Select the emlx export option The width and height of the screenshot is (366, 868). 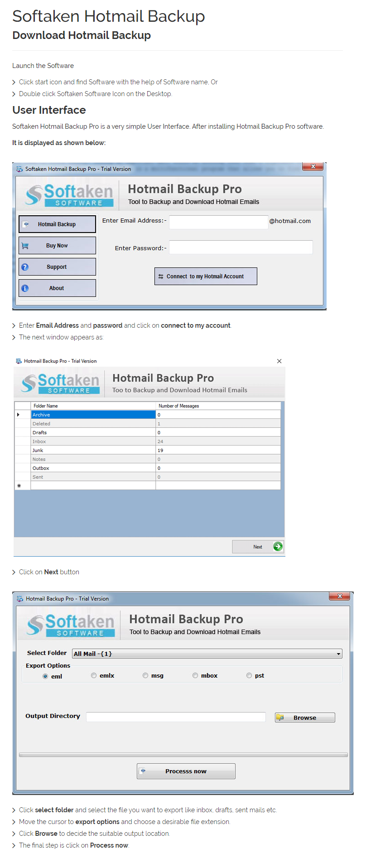103,675
